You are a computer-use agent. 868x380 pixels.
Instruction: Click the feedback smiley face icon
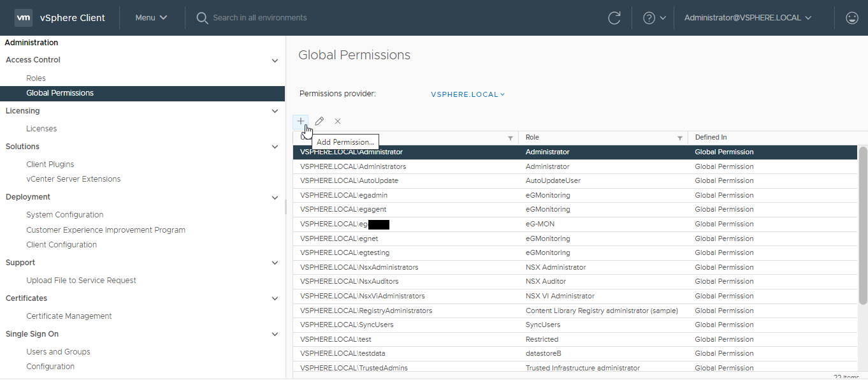click(852, 18)
